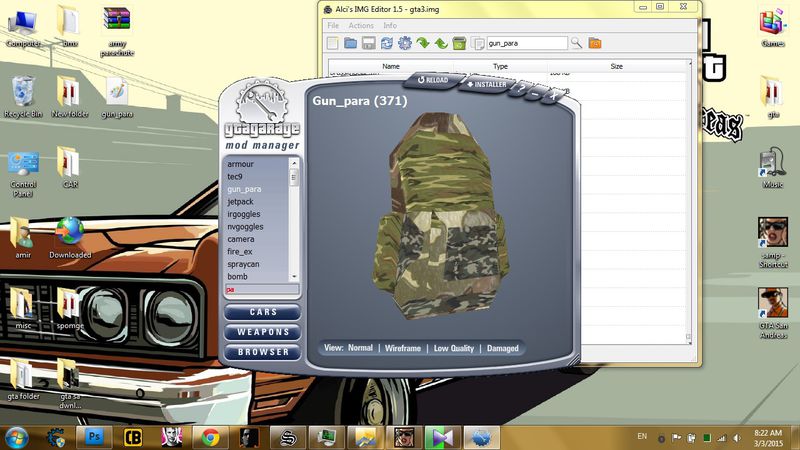
Task: Switch view to Damaged
Action: point(503,348)
